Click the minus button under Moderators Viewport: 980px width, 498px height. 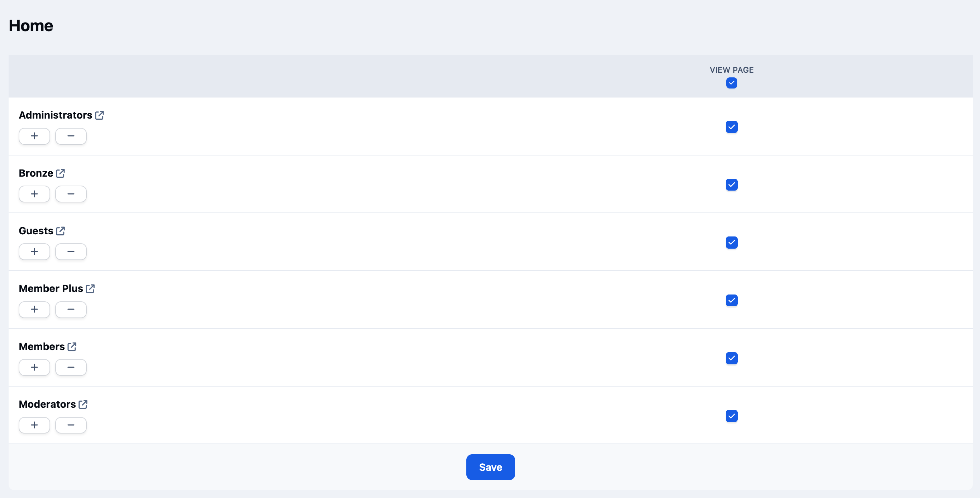click(71, 425)
